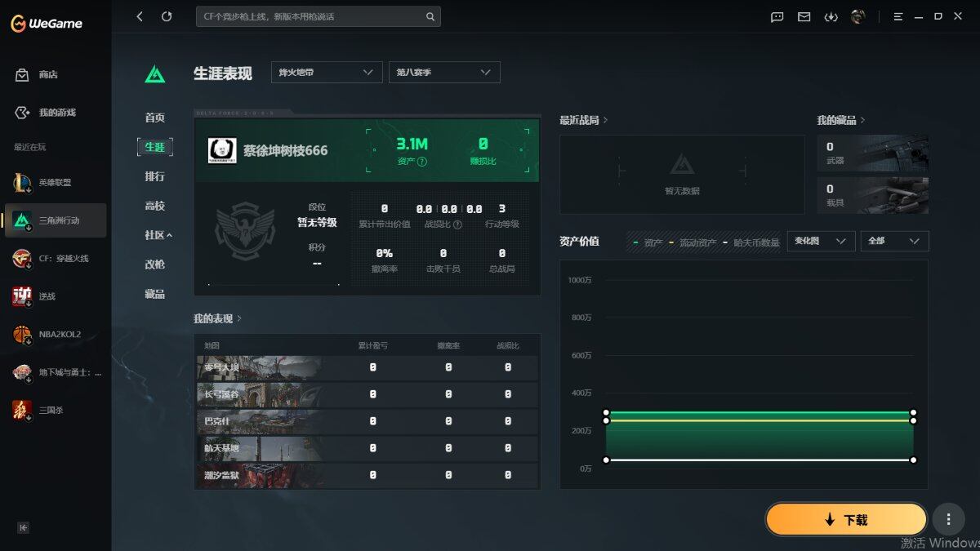Expand 最近战局 recent matches arrow
Screen dimensions: 980x551
pos(605,120)
